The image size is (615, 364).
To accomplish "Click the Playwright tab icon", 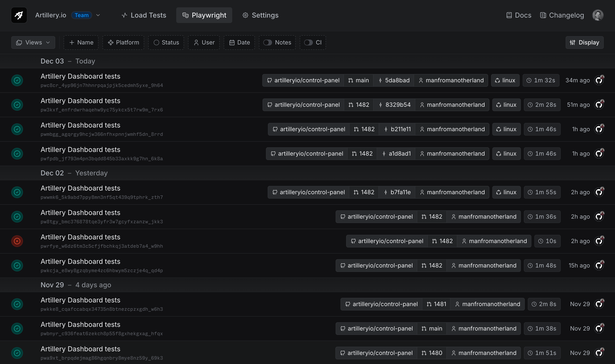I will 185,15.
